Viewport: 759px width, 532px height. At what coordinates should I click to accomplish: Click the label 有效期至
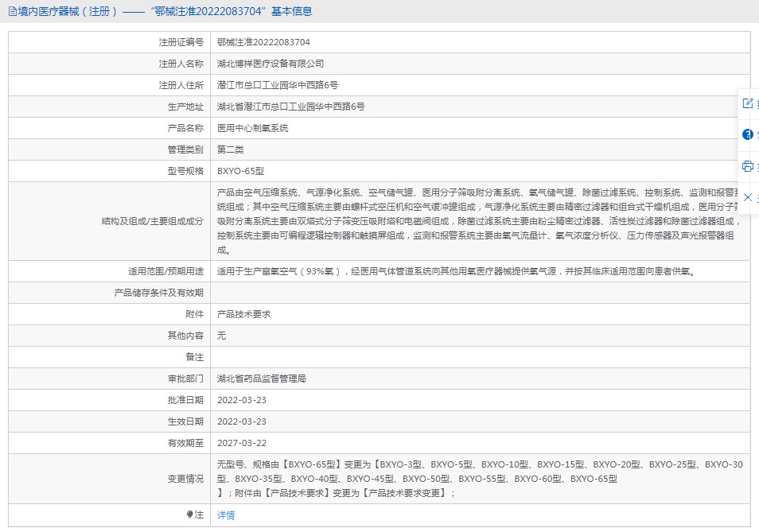click(x=185, y=443)
